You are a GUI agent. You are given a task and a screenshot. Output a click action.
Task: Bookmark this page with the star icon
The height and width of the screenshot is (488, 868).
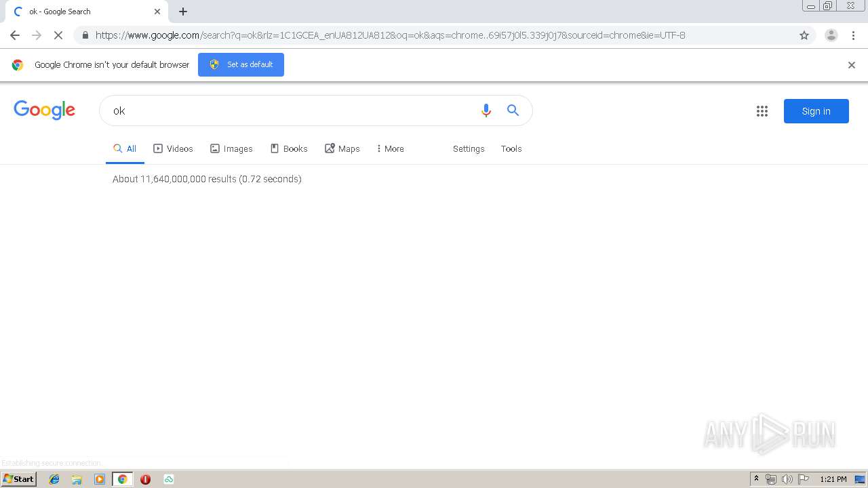coord(804,35)
